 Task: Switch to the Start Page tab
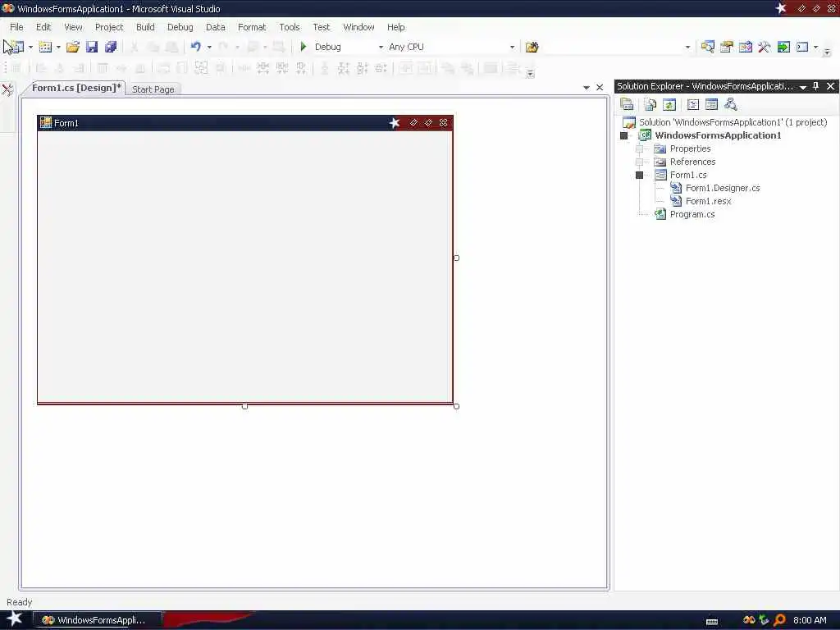click(153, 89)
